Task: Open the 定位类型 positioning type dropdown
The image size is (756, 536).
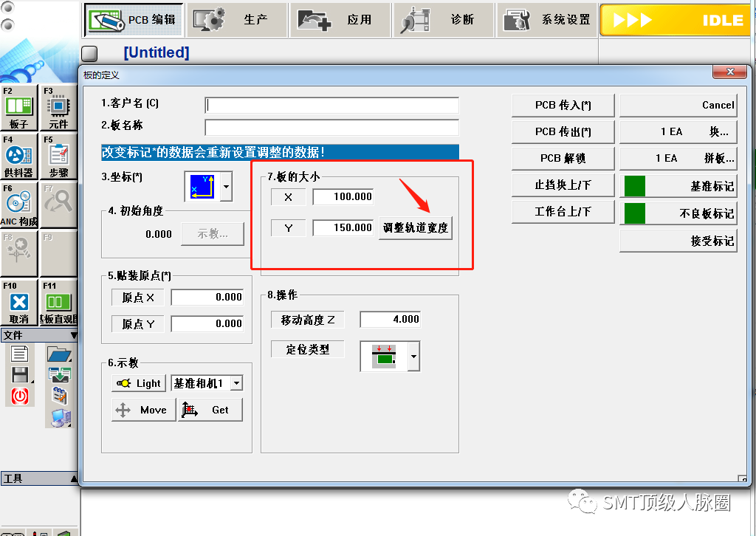Action: 413,357
